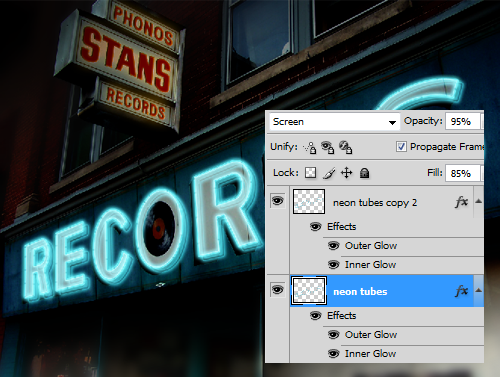
Task: Click the Unify layer visibility icon
Action: click(327, 148)
